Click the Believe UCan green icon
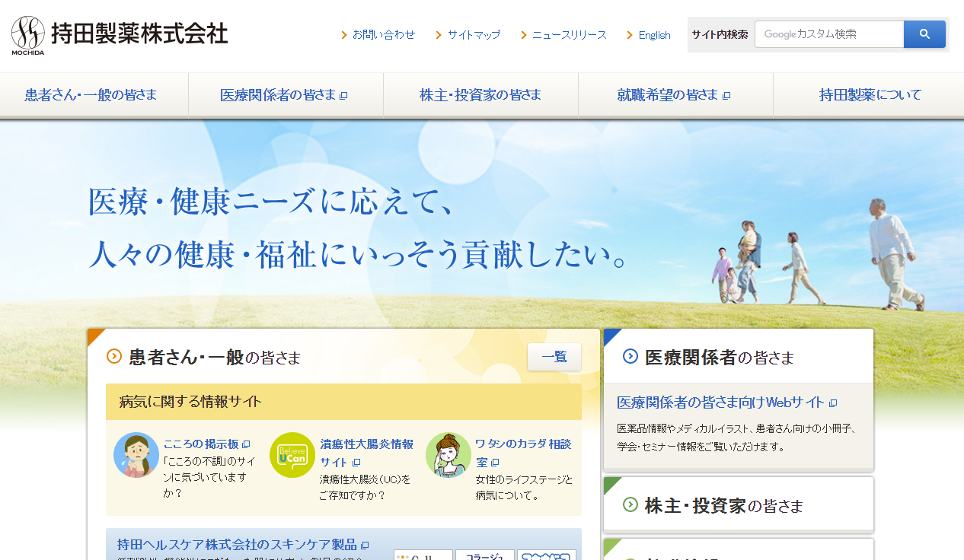 point(292,455)
